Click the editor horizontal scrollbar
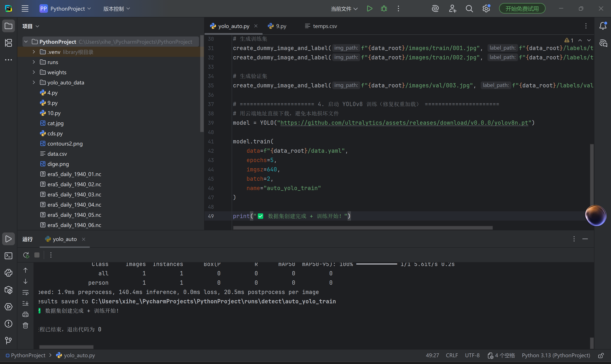Image resolution: width=611 pixels, height=364 pixels. pyautogui.click(x=363, y=228)
